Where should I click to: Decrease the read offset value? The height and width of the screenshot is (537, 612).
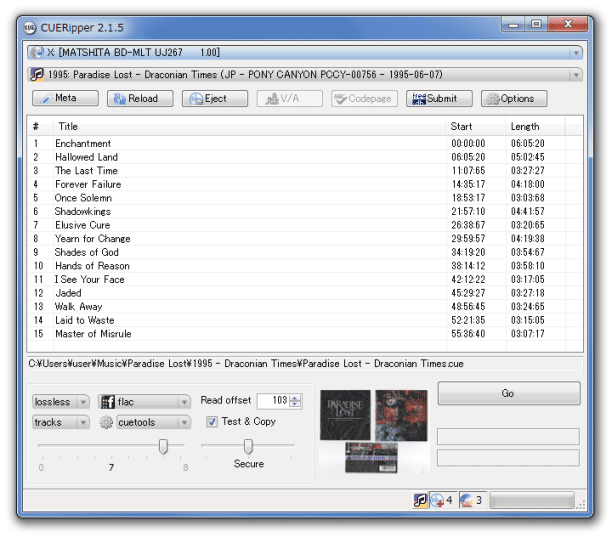295,404
